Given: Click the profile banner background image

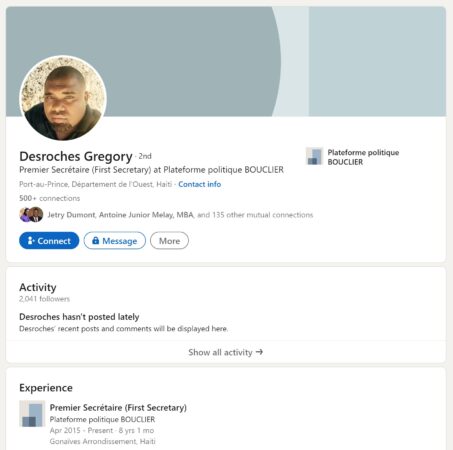Looking at the screenshot, I should point(226,61).
